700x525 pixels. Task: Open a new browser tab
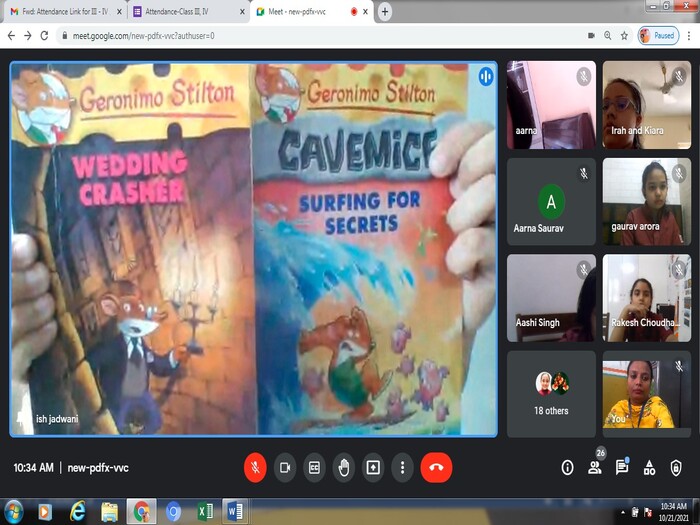coord(385,12)
